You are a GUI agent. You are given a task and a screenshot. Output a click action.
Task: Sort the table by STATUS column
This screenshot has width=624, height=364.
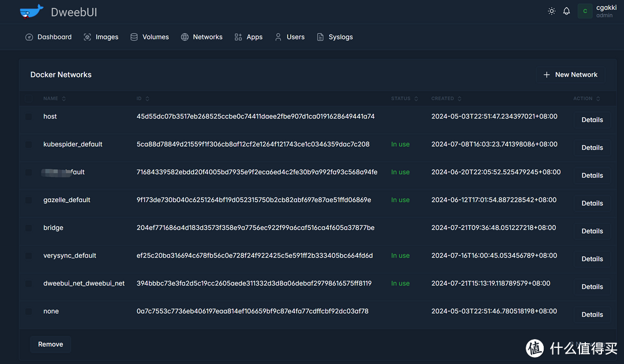pos(404,98)
